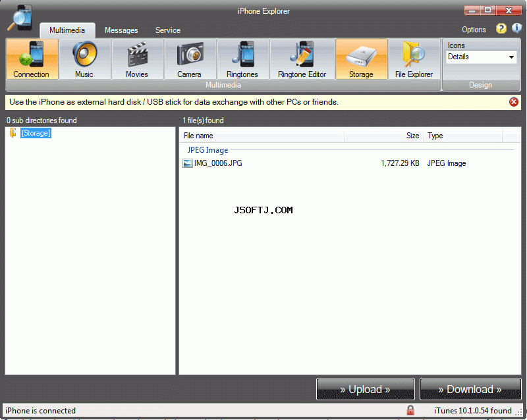The width and height of the screenshot is (527, 420).
Task: Open the File Explorer tool
Action: coord(414,59)
